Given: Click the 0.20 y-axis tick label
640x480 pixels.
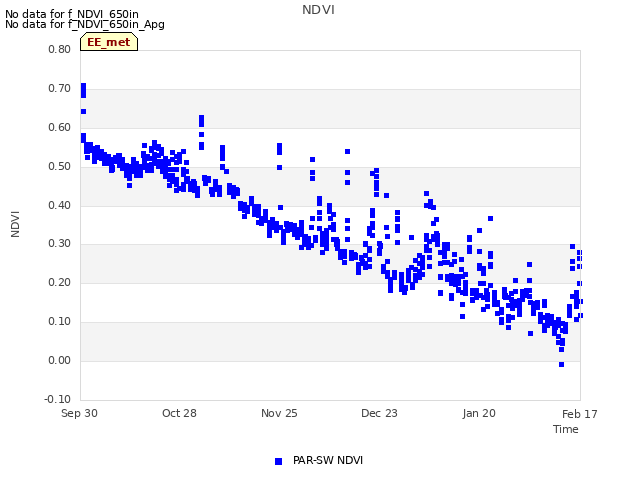Looking at the screenshot, I should 59,282.
